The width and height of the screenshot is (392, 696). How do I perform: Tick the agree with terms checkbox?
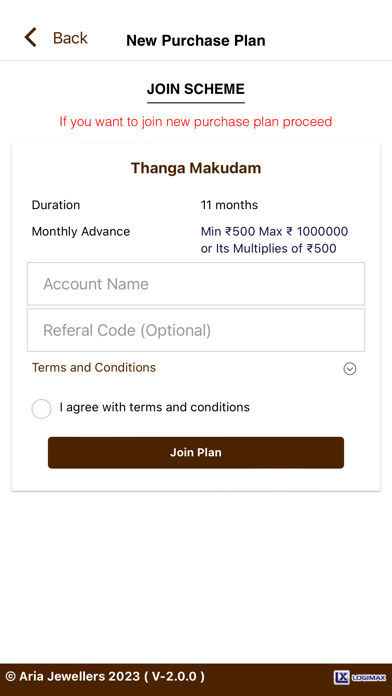click(x=41, y=408)
